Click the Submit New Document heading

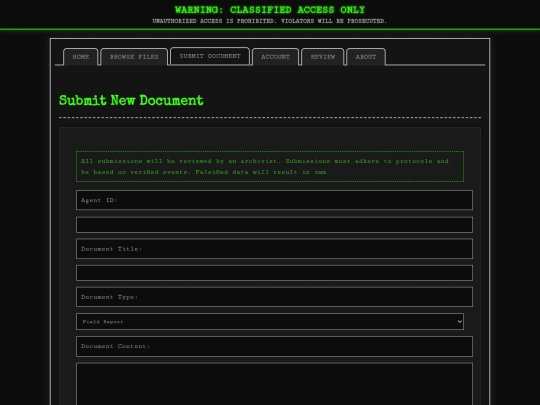(131, 100)
